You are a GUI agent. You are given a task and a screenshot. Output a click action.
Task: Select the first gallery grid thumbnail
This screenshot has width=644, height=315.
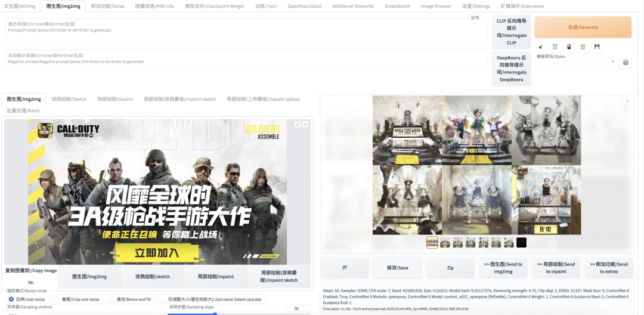[432, 242]
